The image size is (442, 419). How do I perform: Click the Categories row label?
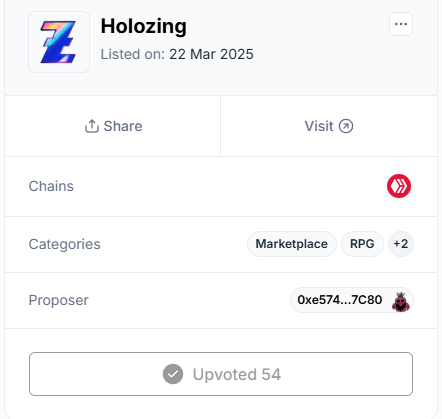[64, 244]
